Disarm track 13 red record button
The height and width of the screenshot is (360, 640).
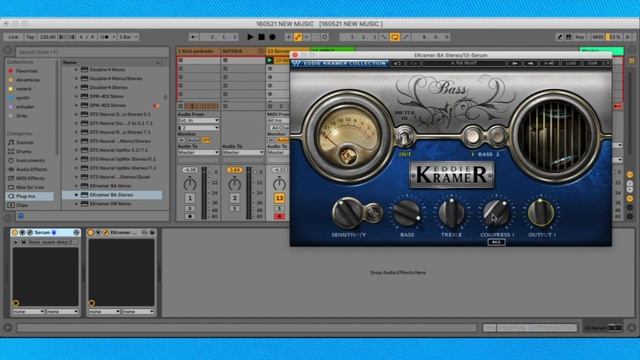279,216
